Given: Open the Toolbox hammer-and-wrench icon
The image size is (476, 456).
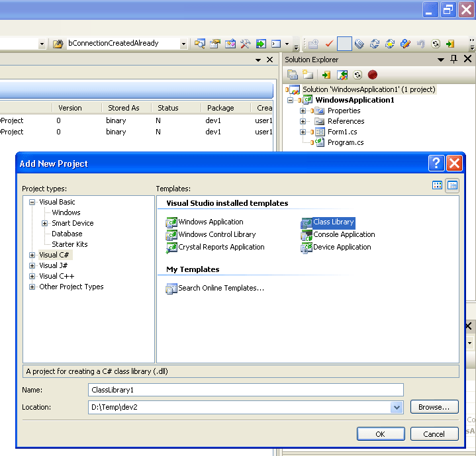Looking at the screenshot, I should 246,44.
